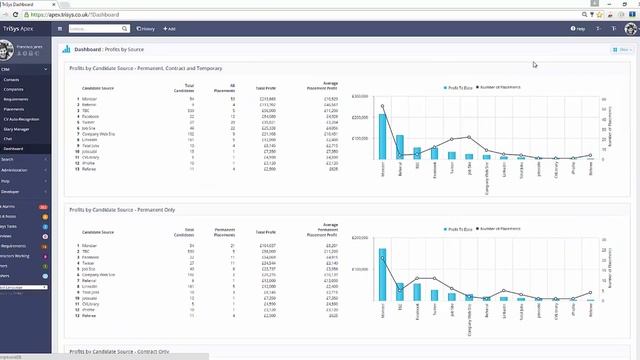This screenshot has width=640, height=360.
Task: Click the Total Profit header in the first table
Action: coord(266,88)
